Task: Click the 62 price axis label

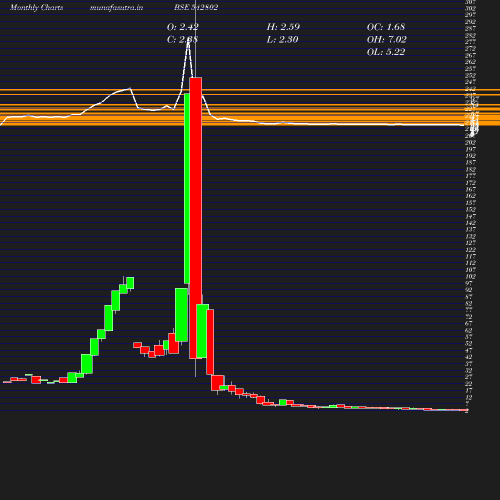Action: [469, 330]
